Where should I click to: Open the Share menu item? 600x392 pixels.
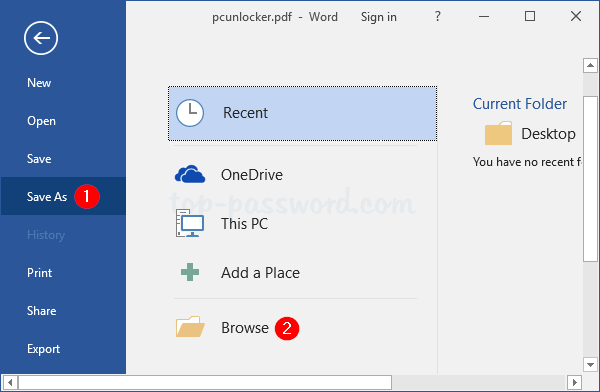click(41, 311)
